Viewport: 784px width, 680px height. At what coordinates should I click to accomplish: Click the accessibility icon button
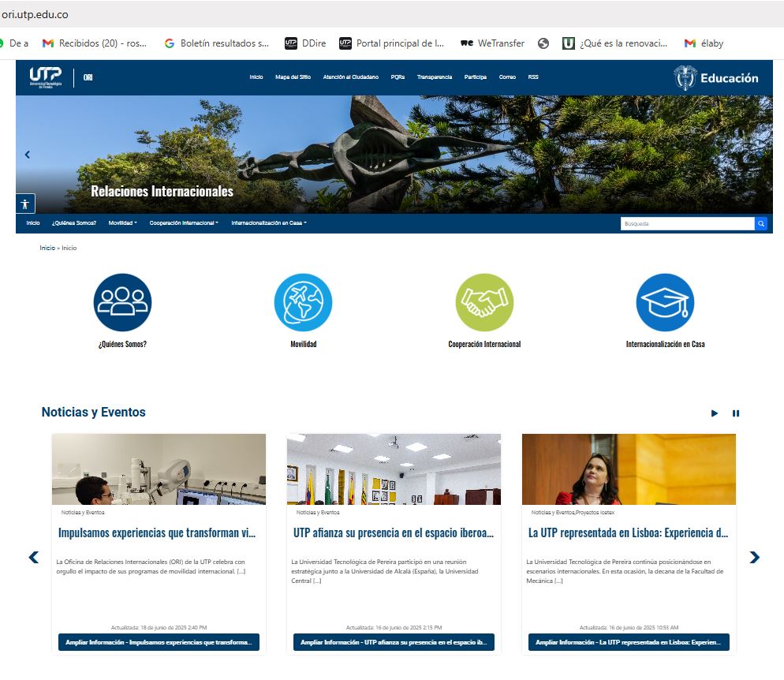[x=25, y=204]
